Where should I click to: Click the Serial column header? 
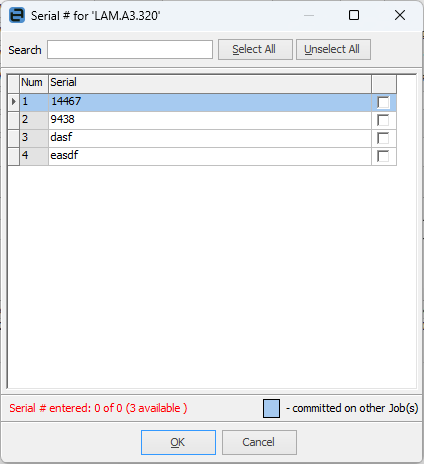pyautogui.click(x=210, y=84)
